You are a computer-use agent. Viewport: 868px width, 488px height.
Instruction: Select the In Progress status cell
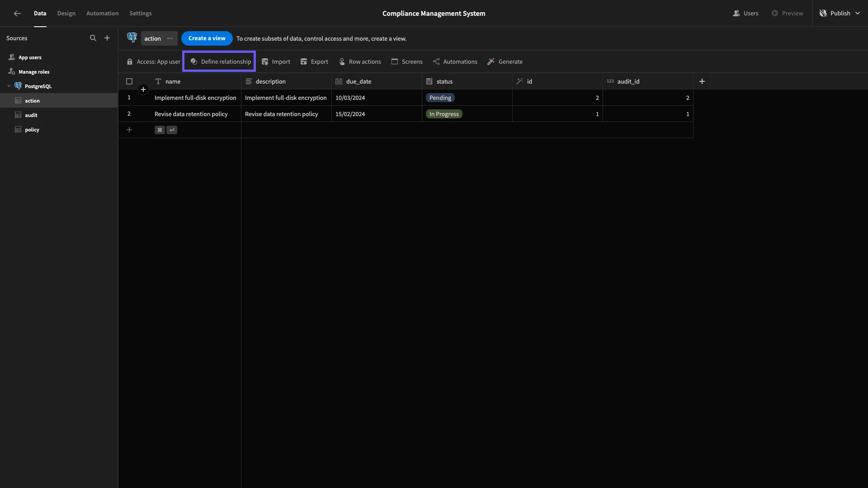click(x=467, y=114)
